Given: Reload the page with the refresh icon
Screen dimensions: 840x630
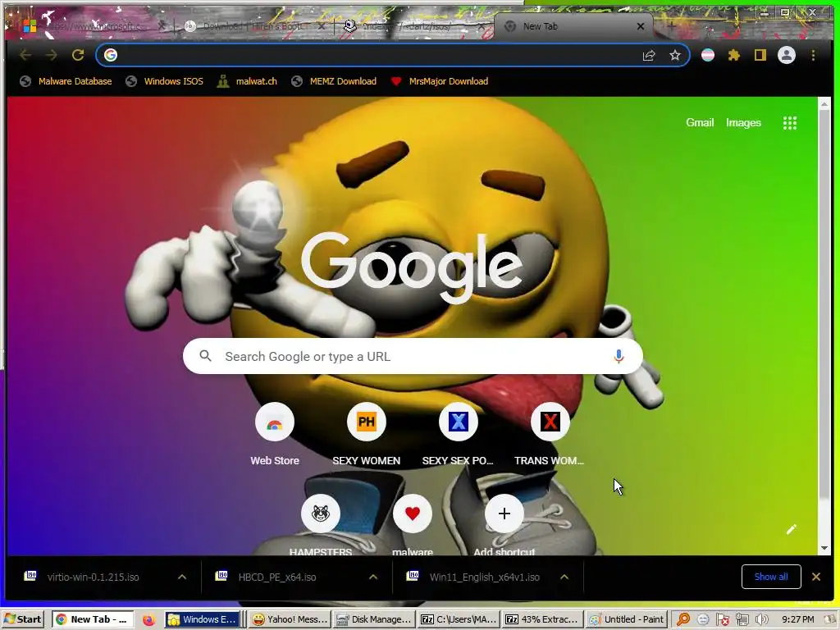Looking at the screenshot, I should point(78,55).
